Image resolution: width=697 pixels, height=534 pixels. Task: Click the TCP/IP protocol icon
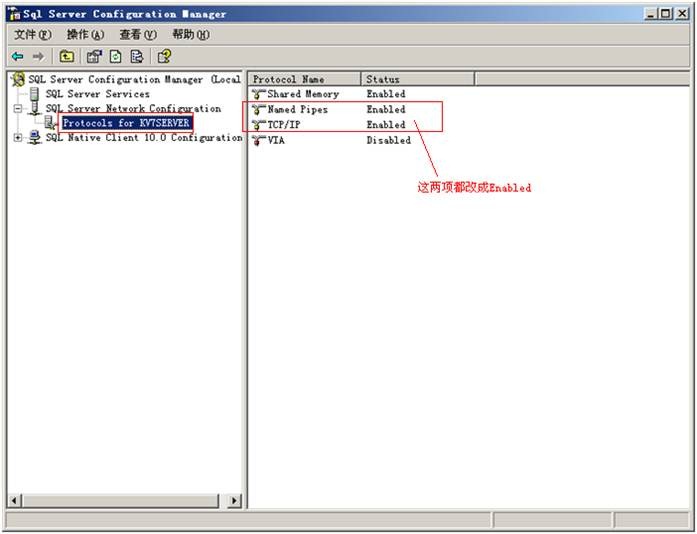[258, 125]
